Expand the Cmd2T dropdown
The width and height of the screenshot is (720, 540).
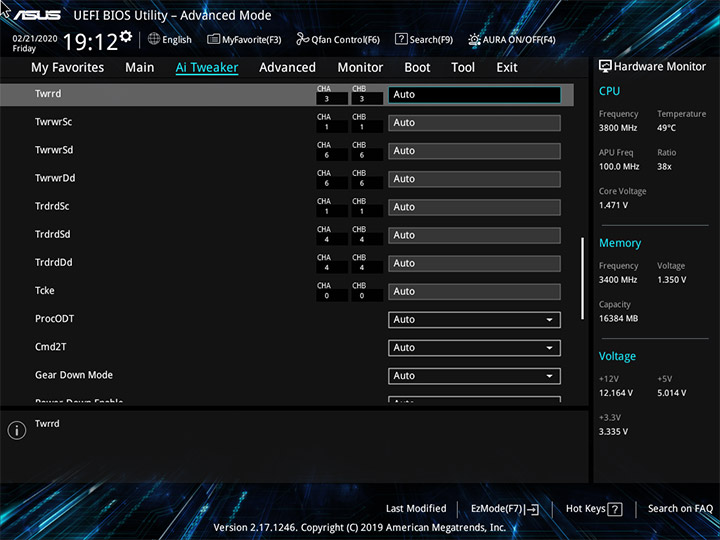coord(474,348)
